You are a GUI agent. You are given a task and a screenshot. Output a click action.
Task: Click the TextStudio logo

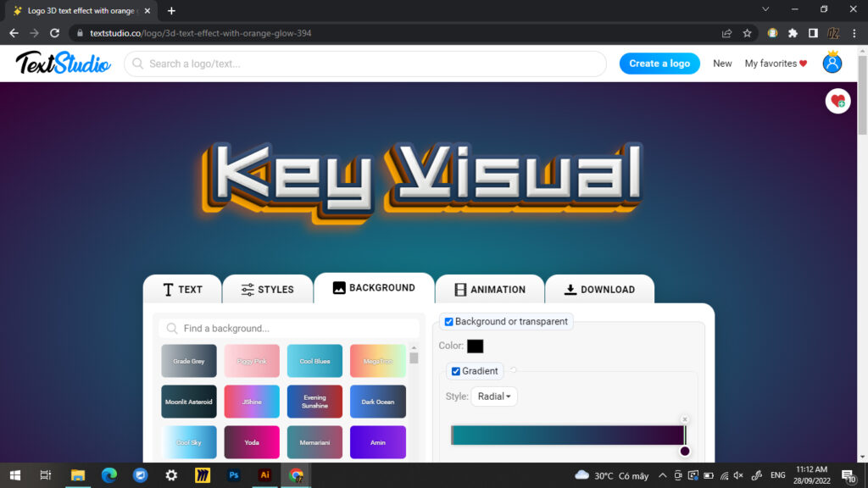coord(63,63)
